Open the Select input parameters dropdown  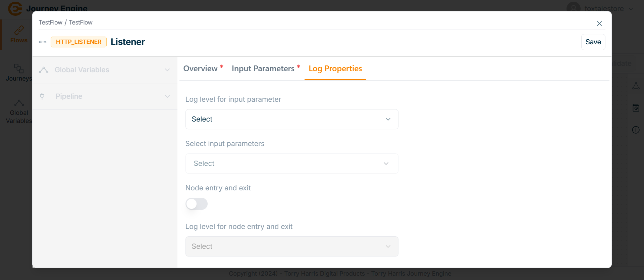click(291, 164)
